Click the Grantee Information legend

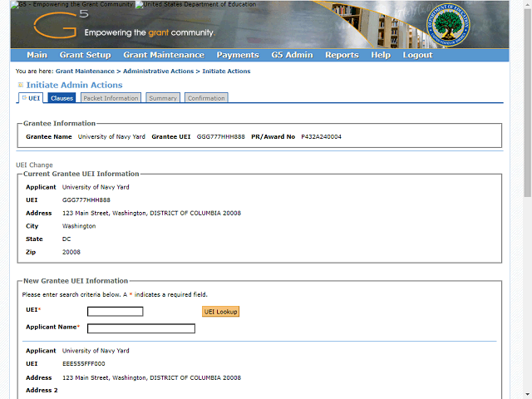click(59, 124)
